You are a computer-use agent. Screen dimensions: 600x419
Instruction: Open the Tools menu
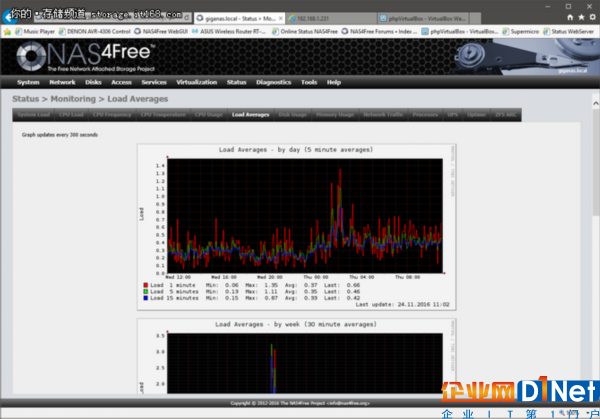click(309, 82)
